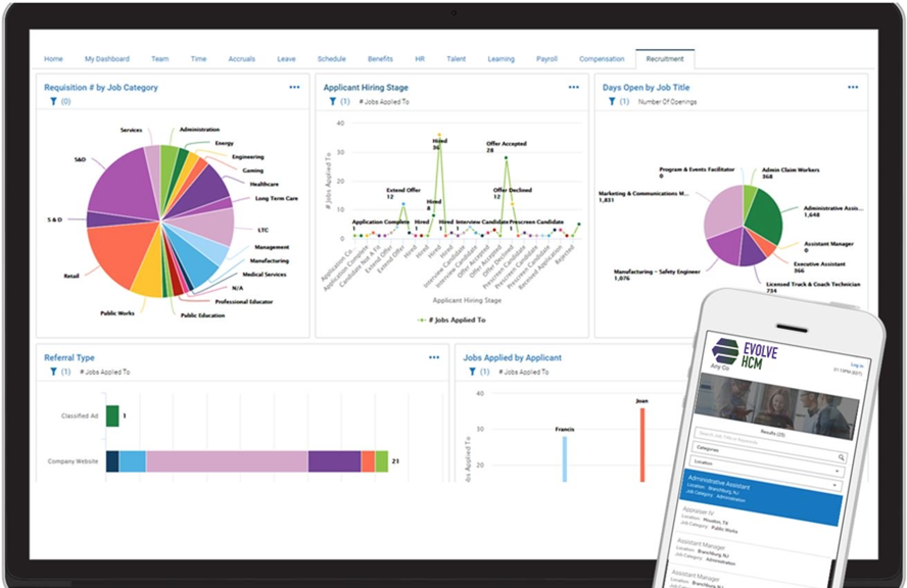This screenshot has height=588, width=907.
Task: Switch to the Payroll tab
Action: click(547, 59)
